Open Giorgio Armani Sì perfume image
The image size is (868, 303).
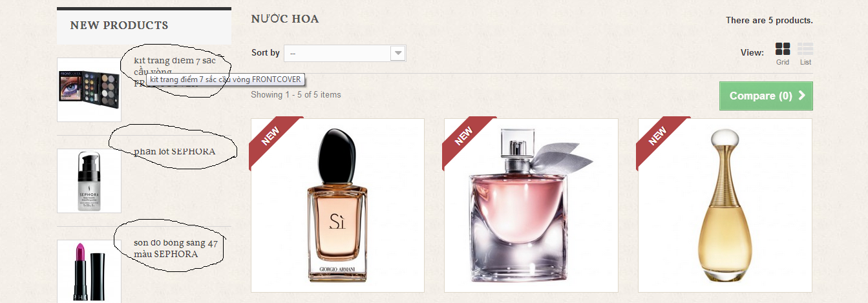point(337,205)
